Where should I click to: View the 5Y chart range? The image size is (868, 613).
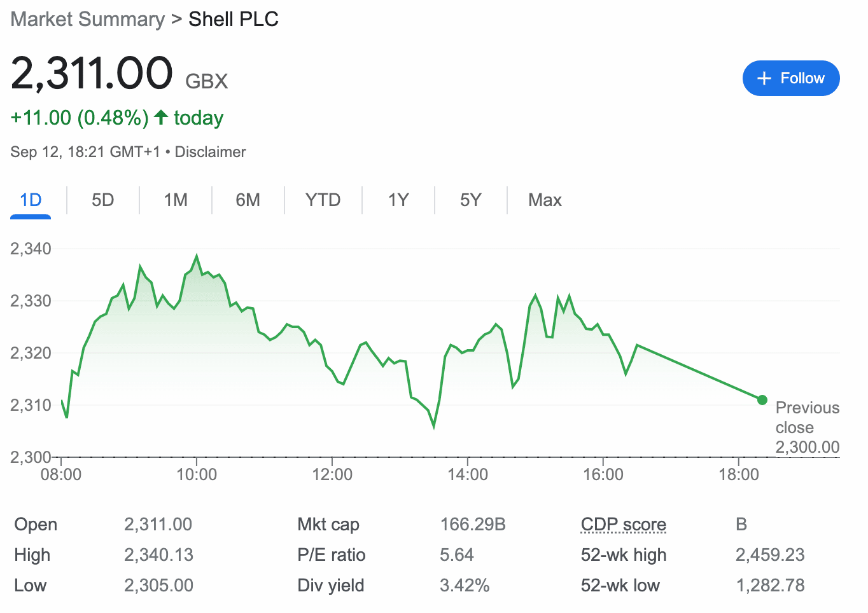[x=471, y=200]
